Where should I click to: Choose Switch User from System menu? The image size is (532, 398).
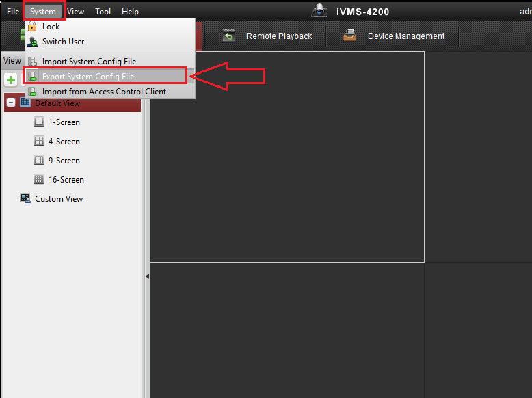63,42
